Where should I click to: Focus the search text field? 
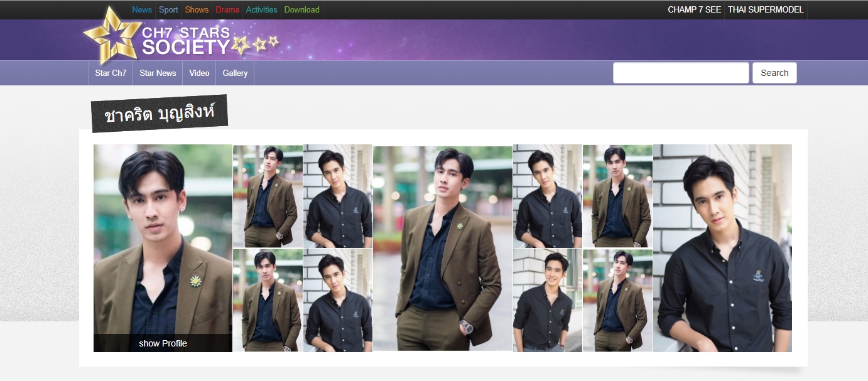pos(681,73)
